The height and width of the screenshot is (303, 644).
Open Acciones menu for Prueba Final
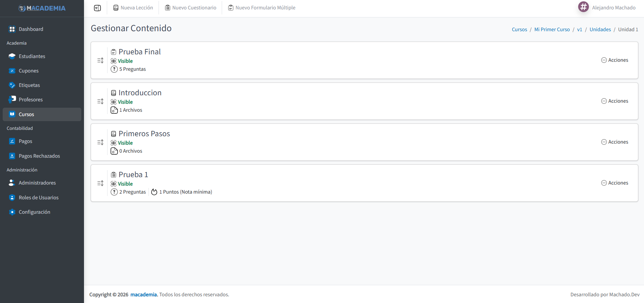(615, 60)
